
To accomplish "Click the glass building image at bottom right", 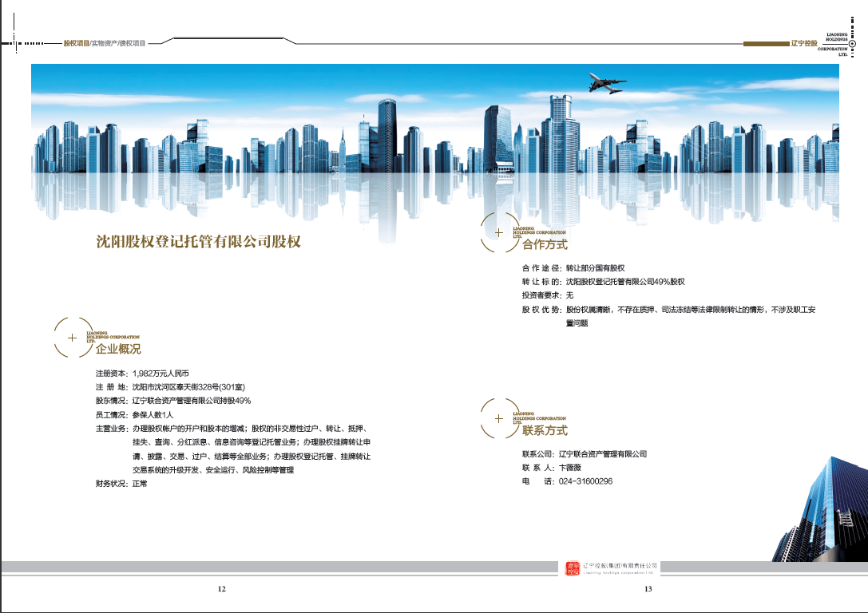I will coord(820,509).
